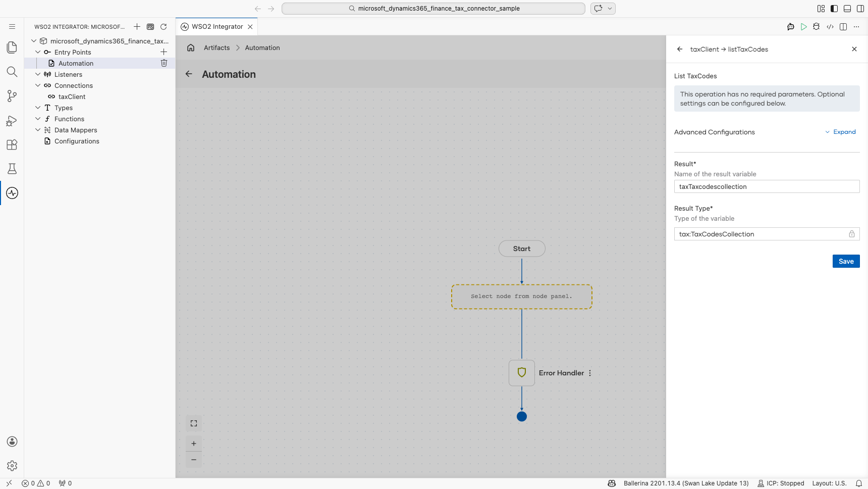Open the Source Control view
The height and width of the screenshot is (489, 868).
(12, 96)
